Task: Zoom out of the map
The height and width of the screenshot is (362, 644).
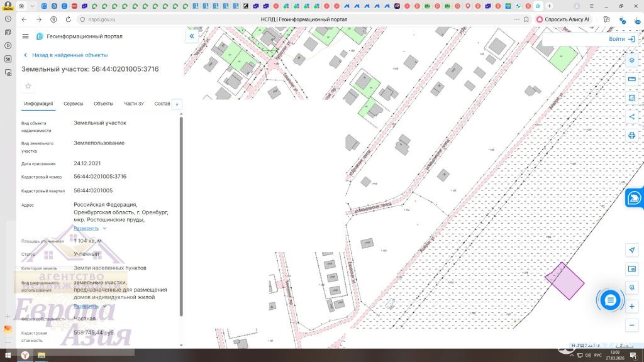Action: pos(632,325)
